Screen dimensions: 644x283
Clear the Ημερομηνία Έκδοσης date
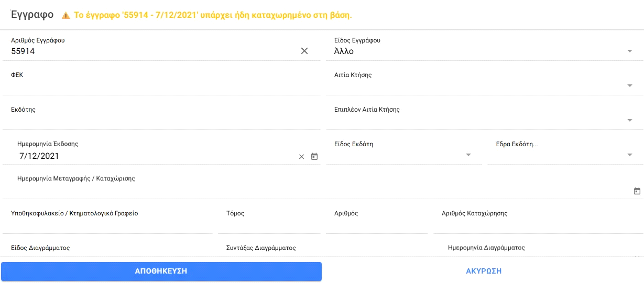click(301, 157)
